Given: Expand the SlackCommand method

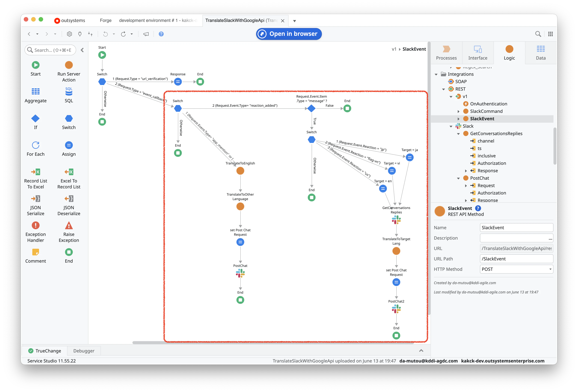Looking at the screenshot, I should coord(459,111).
